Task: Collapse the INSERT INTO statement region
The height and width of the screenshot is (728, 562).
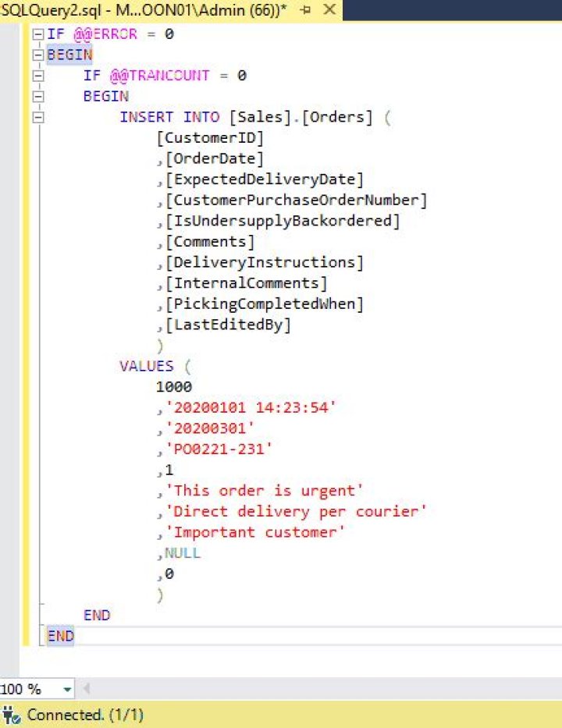Action: coord(37,118)
